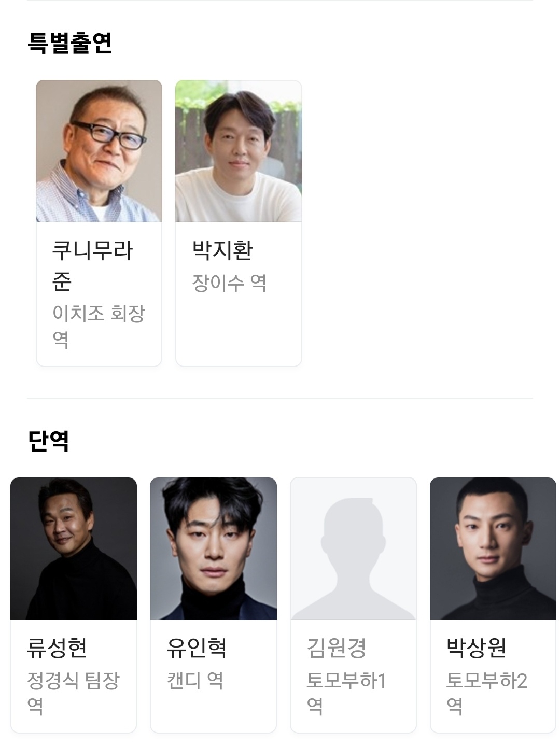Viewport: 560px width, 746px height.
Task: Select the 토모부하2 역 role text
Action: click(487, 693)
